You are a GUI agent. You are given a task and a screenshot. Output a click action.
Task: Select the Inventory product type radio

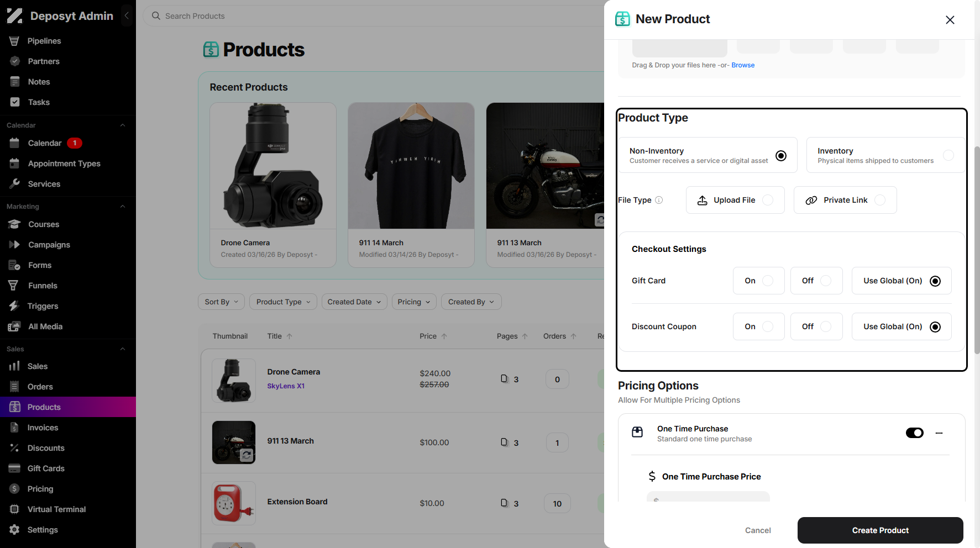[948, 156]
